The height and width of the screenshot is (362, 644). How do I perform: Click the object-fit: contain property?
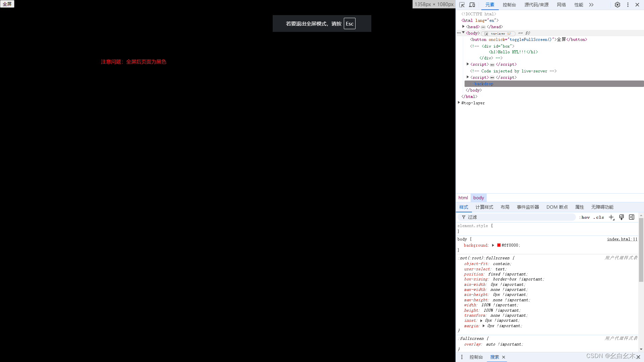[488, 264]
